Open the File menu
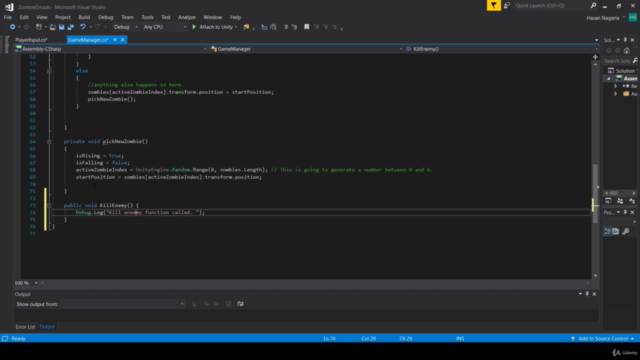This screenshot has height=360, width=640. (x=8, y=17)
